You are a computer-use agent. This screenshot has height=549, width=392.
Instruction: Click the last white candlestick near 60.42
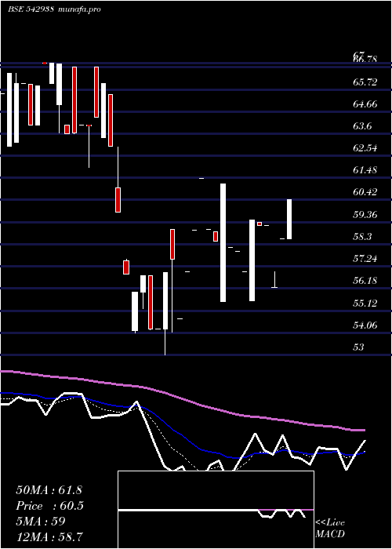coord(289,219)
